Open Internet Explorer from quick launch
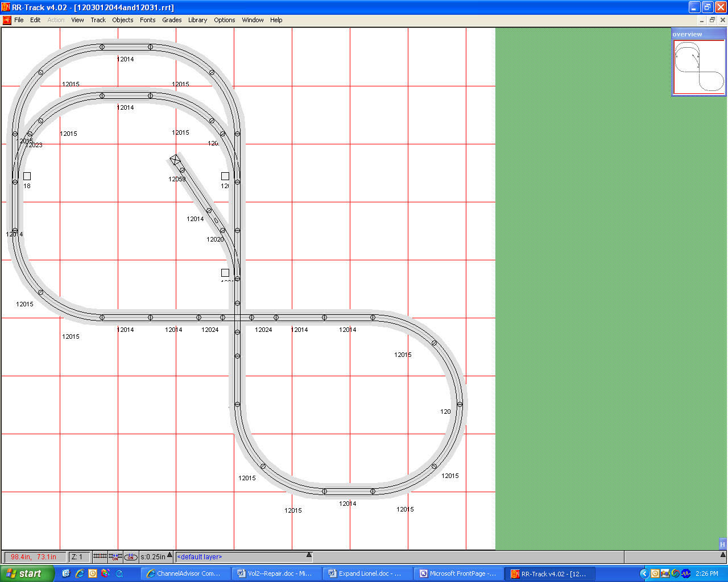The image size is (728, 582). point(80,573)
